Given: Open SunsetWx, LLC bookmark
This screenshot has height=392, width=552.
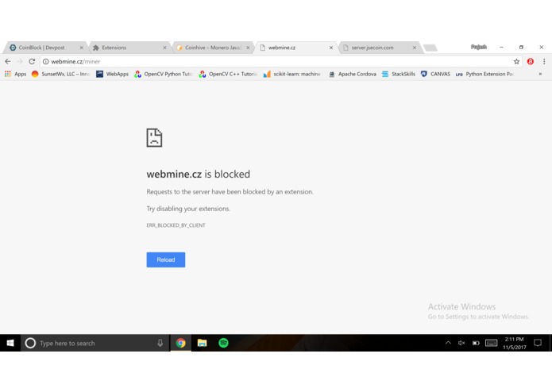Looking at the screenshot, I should tap(60, 74).
